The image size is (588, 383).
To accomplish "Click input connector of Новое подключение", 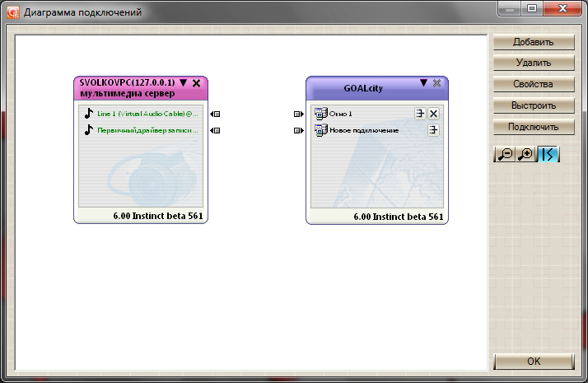I will click(298, 130).
